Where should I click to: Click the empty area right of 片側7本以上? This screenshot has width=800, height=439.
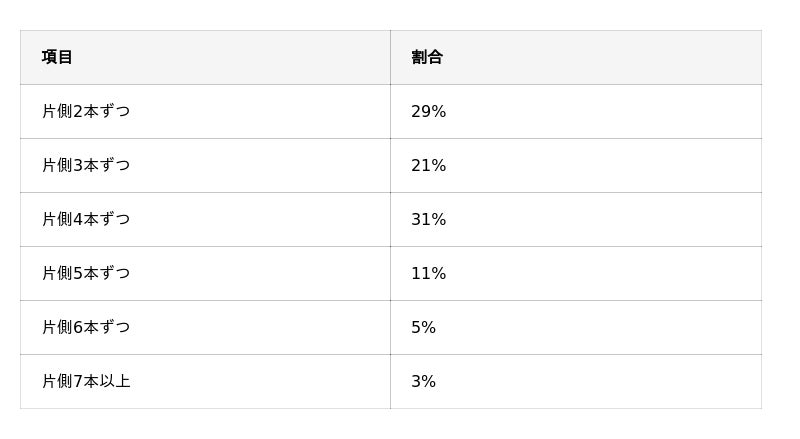click(x=260, y=381)
